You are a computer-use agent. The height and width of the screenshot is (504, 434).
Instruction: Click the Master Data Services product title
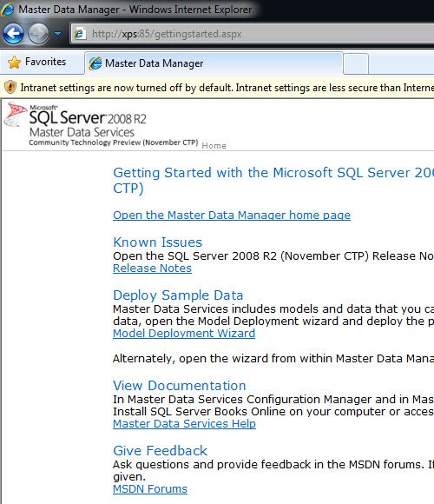[82, 132]
